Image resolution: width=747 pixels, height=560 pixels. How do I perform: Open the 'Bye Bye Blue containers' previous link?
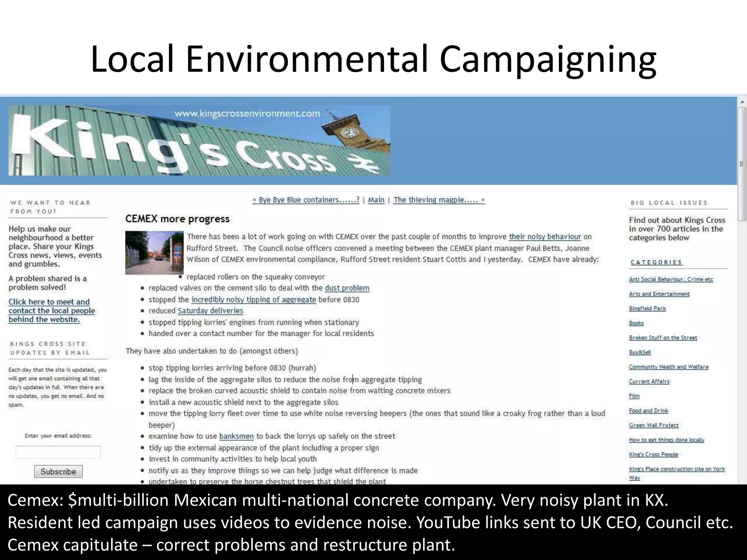306,200
